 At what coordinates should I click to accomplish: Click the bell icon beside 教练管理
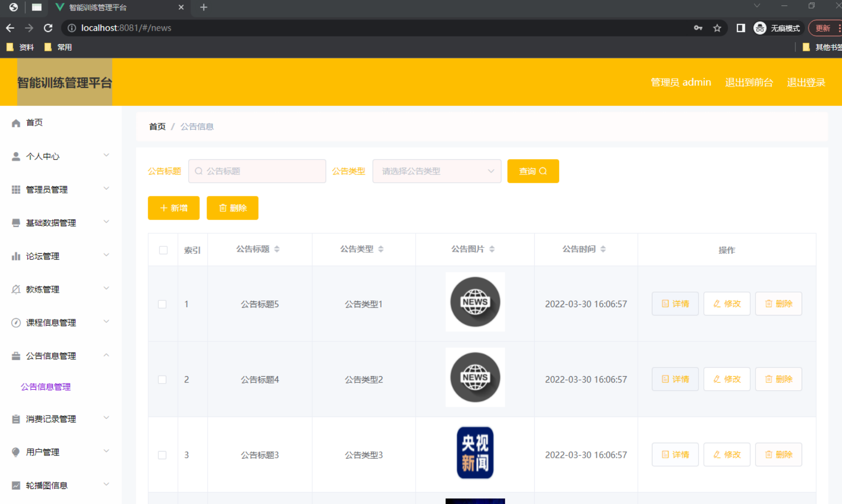(x=16, y=289)
